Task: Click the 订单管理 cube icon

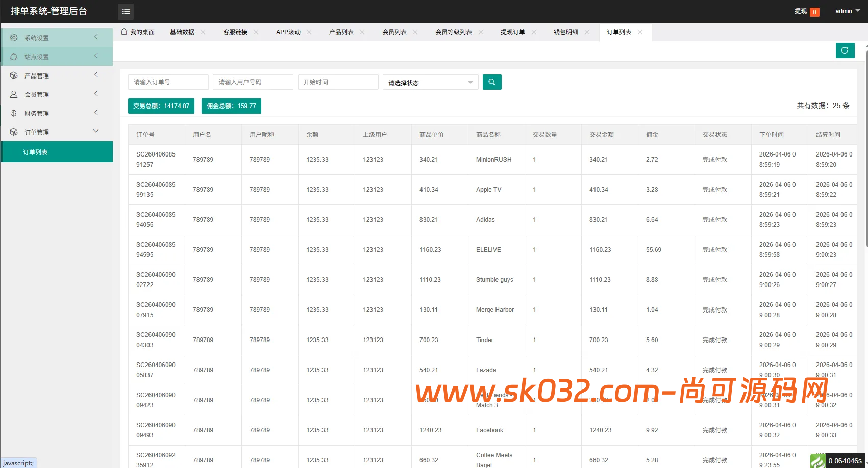Action: (14, 132)
